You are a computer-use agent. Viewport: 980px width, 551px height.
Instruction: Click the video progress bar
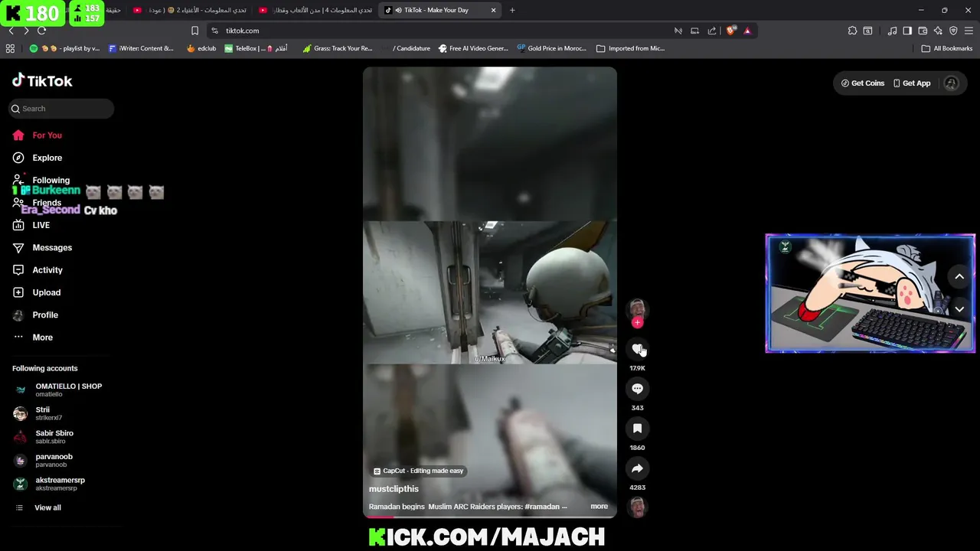point(490,517)
